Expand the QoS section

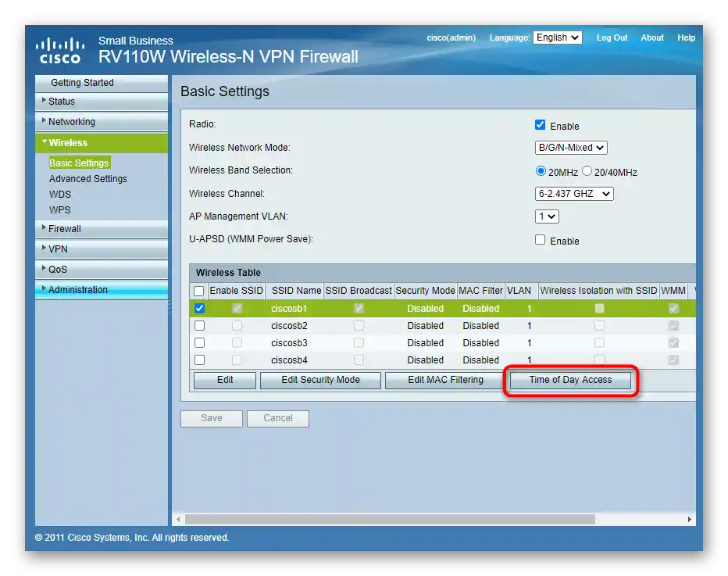[x=102, y=270]
